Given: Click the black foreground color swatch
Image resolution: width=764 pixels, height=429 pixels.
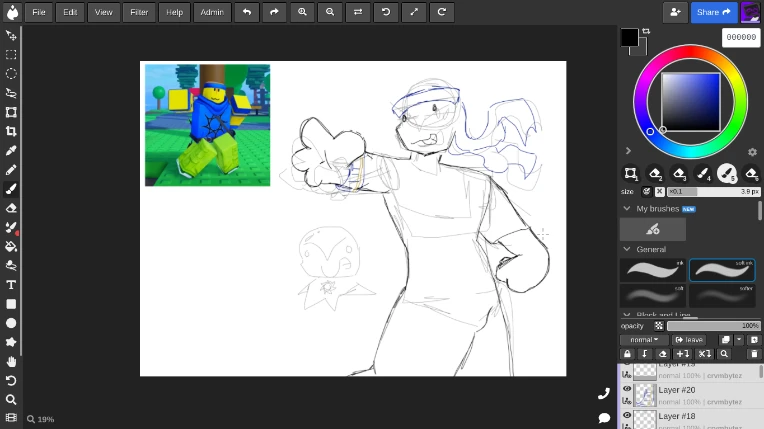Looking at the screenshot, I should (x=630, y=38).
